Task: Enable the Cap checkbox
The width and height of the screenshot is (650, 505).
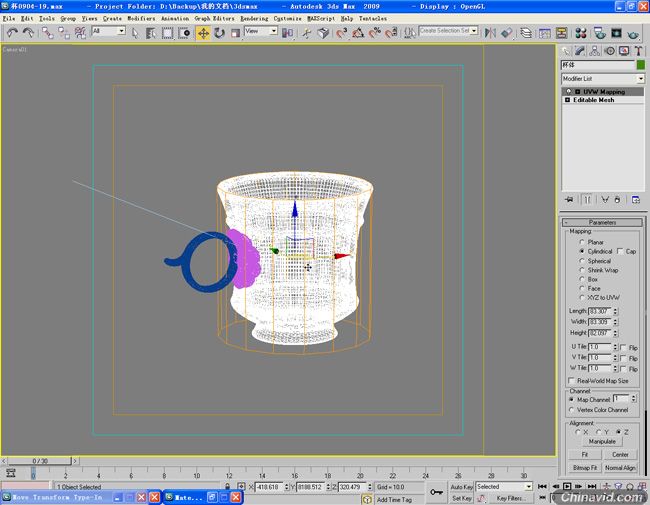Action: [620, 251]
